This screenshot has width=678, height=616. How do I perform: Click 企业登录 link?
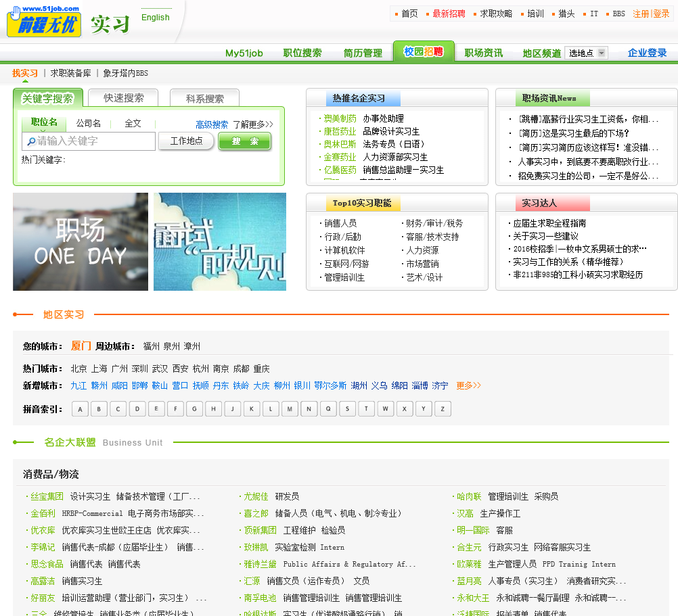[647, 53]
